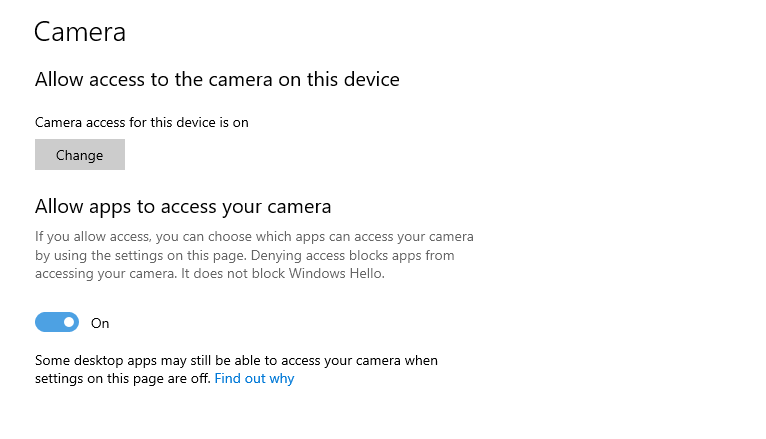The image size is (766, 439).
Task: Open the Find out why link
Action: coord(254,379)
